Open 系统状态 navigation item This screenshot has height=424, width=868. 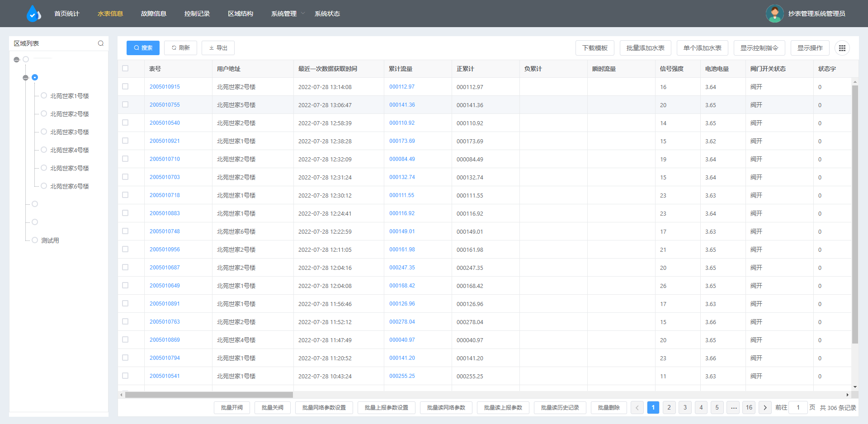coord(327,14)
